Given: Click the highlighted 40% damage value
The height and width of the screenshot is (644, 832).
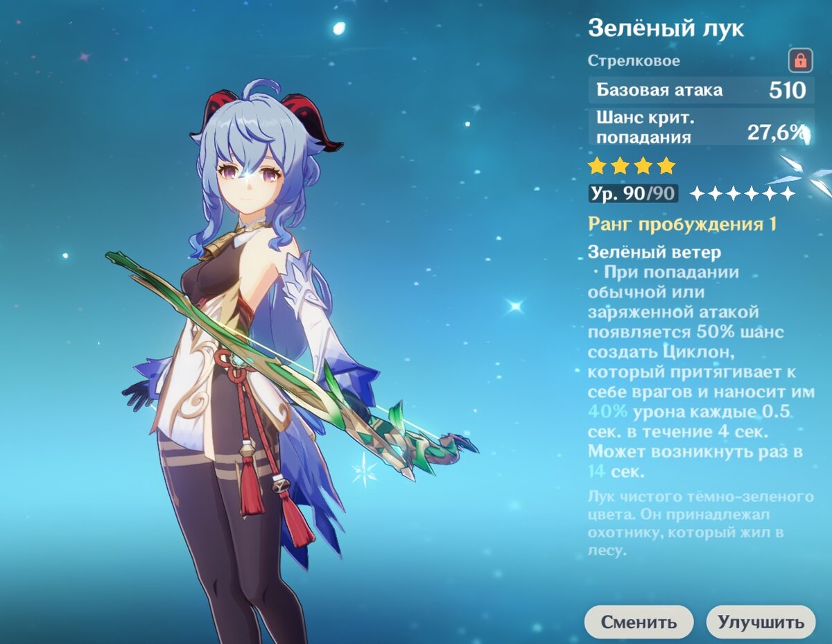Looking at the screenshot, I should click(607, 411).
